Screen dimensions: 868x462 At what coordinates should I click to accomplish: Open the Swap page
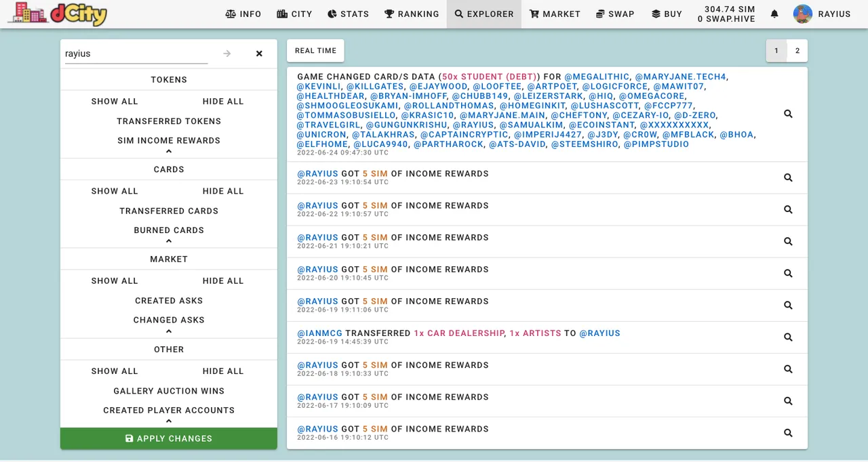(x=615, y=14)
